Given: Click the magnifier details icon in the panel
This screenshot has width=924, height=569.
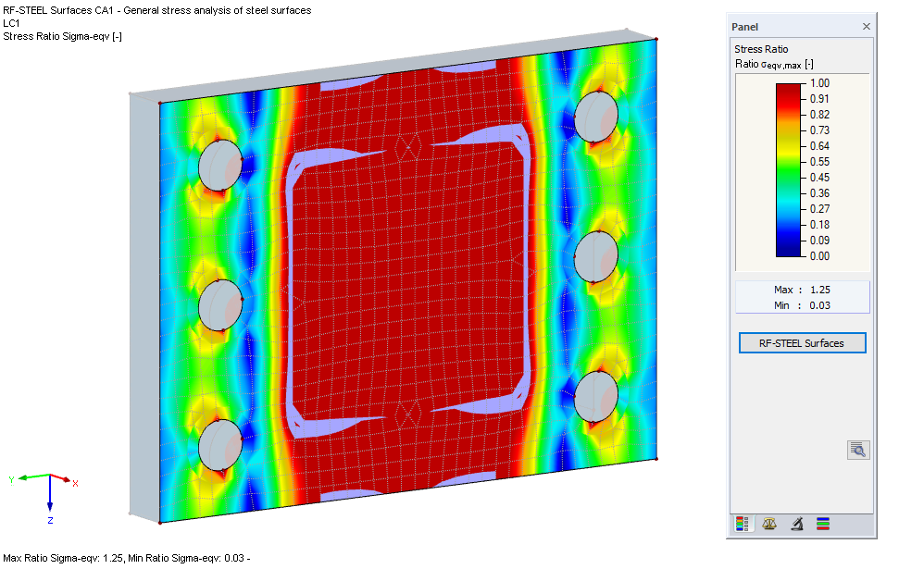Looking at the screenshot, I should tap(857, 450).
